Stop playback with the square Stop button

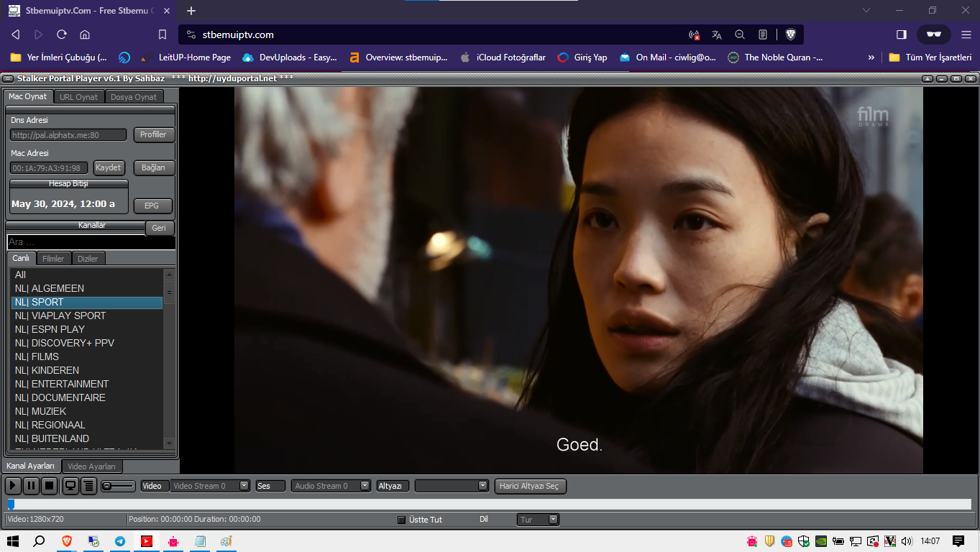[x=49, y=486]
